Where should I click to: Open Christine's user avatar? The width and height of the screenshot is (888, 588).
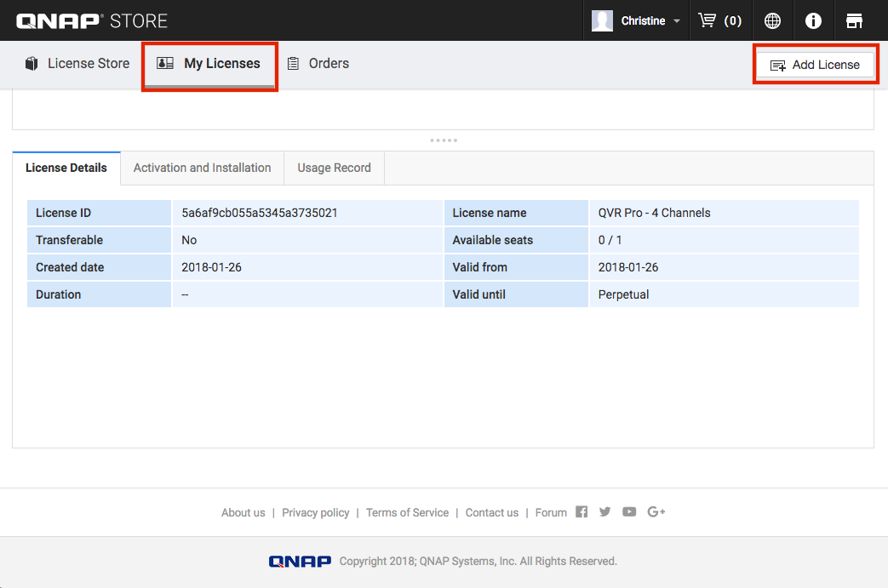(602, 21)
